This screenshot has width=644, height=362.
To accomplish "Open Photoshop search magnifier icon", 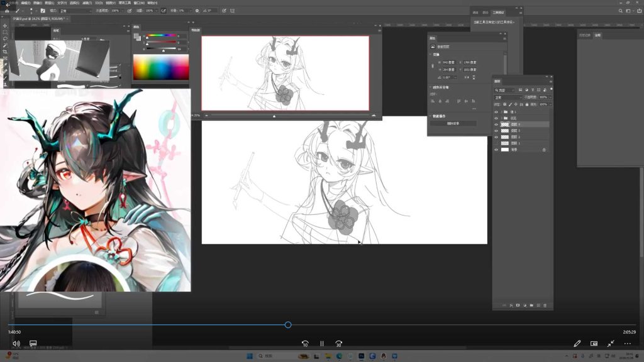I will click(620, 11).
